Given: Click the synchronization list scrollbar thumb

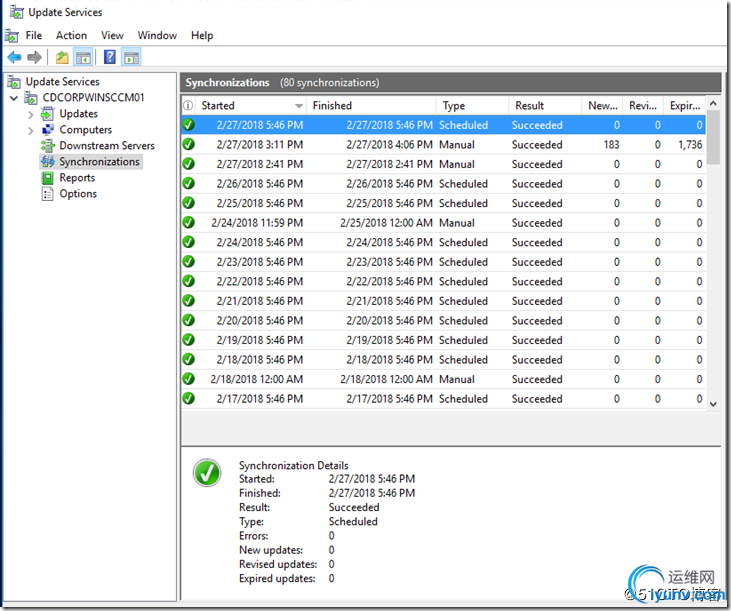Looking at the screenshot, I should (x=713, y=138).
